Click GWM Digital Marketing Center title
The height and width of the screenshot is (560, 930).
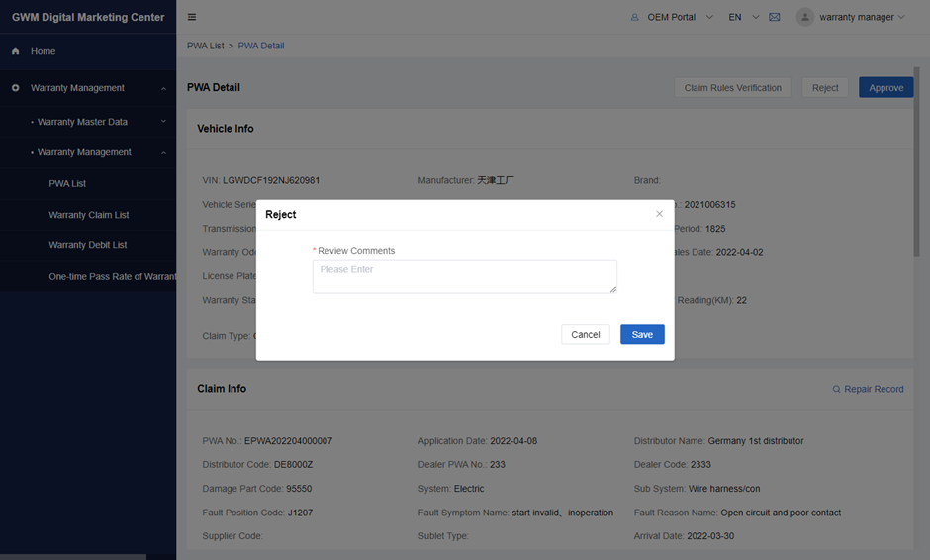88,17
